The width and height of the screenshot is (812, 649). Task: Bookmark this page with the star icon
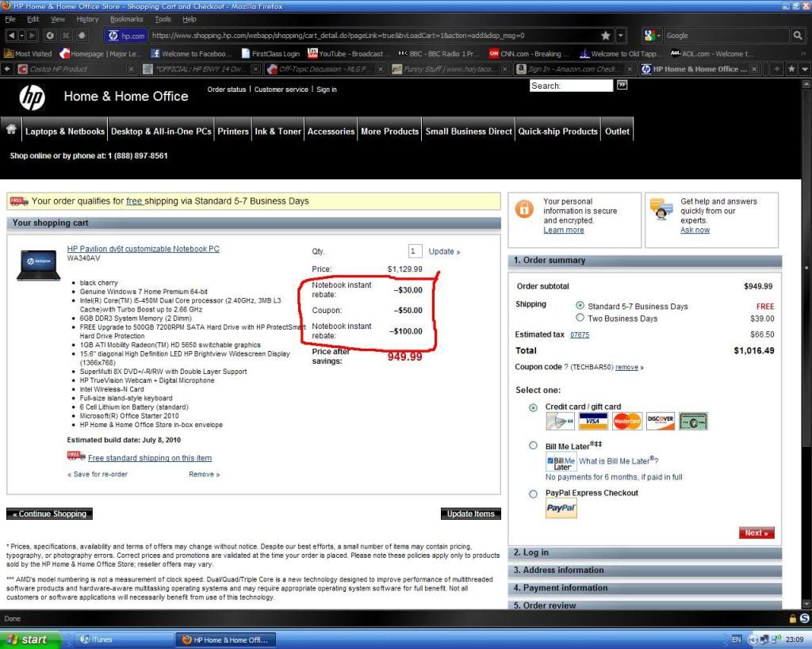(x=605, y=35)
